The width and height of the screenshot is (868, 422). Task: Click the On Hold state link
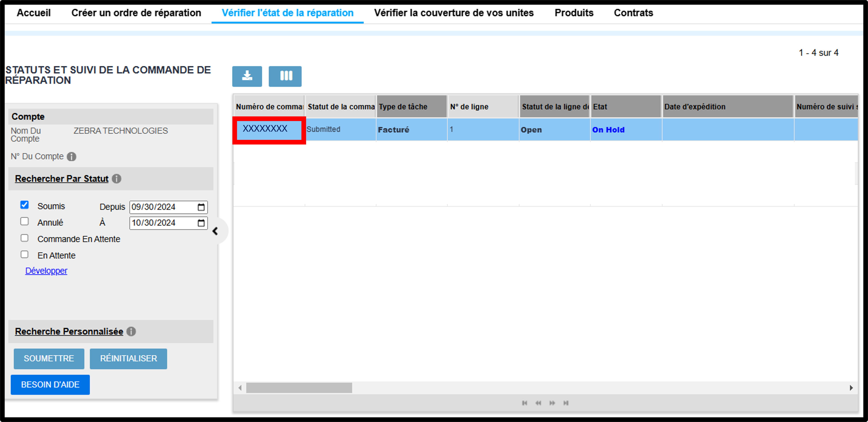pyautogui.click(x=608, y=130)
